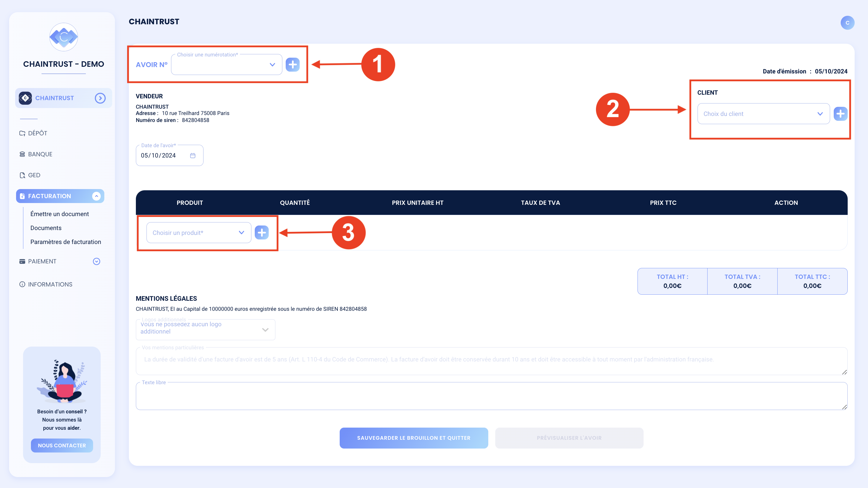Open the 'Choix du client' dropdown
Viewport: 868px width, 488px height.
(x=764, y=114)
